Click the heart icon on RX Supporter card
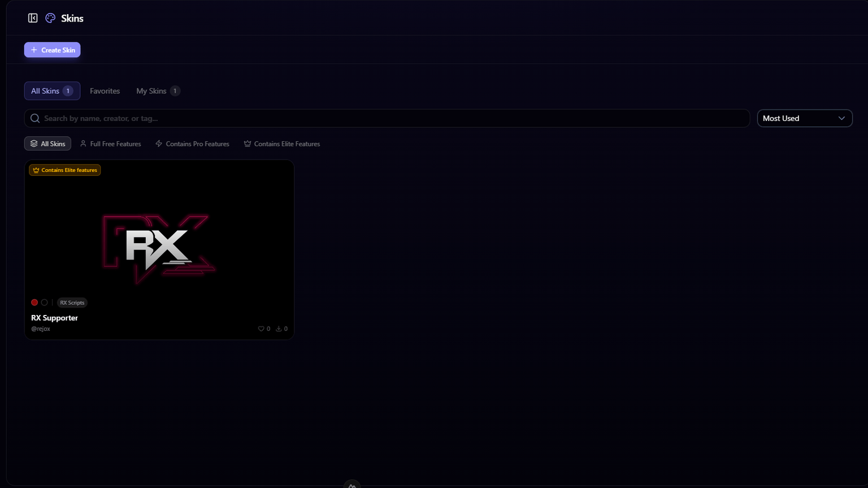The width and height of the screenshot is (868, 488). (261, 328)
